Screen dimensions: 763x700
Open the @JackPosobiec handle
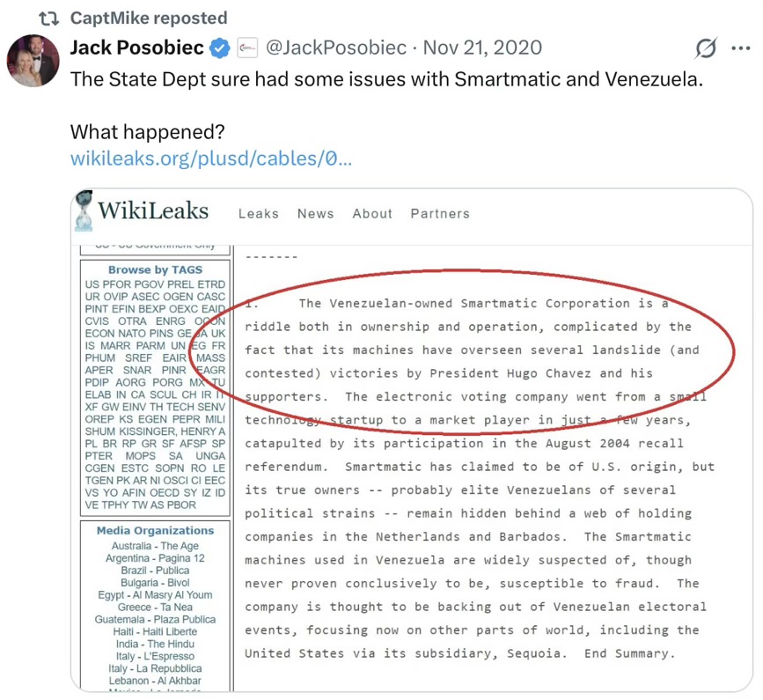334,48
